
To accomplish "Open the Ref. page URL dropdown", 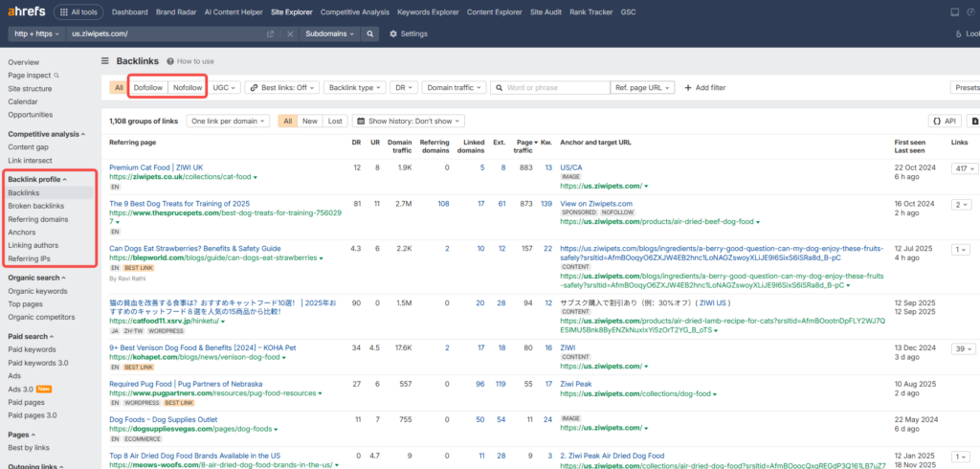I will click(x=642, y=87).
